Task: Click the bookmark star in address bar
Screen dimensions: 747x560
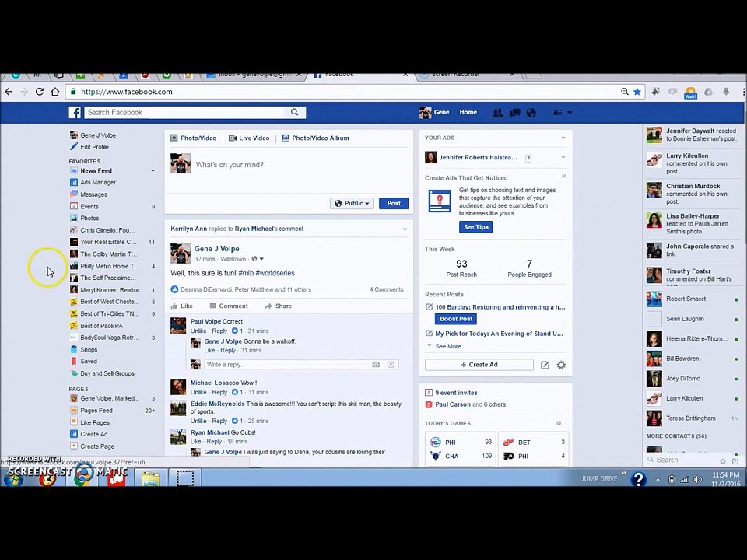Action: tap(637, 92)
